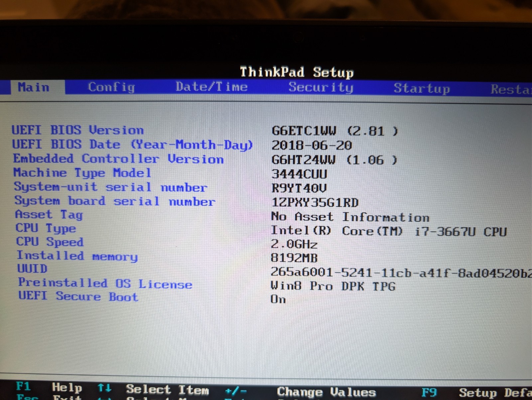Click the UUID value starting 265a6001
The width and height of the screenshot is (532, 400).
(402, 273)
